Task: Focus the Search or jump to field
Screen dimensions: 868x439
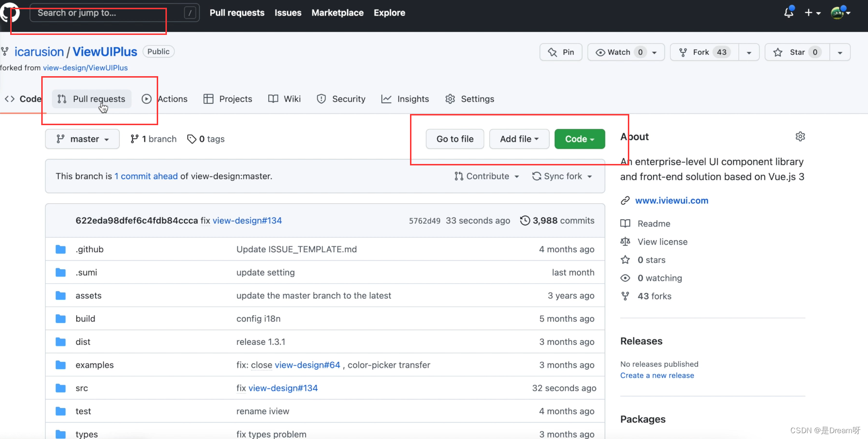Action: [115, 13]
